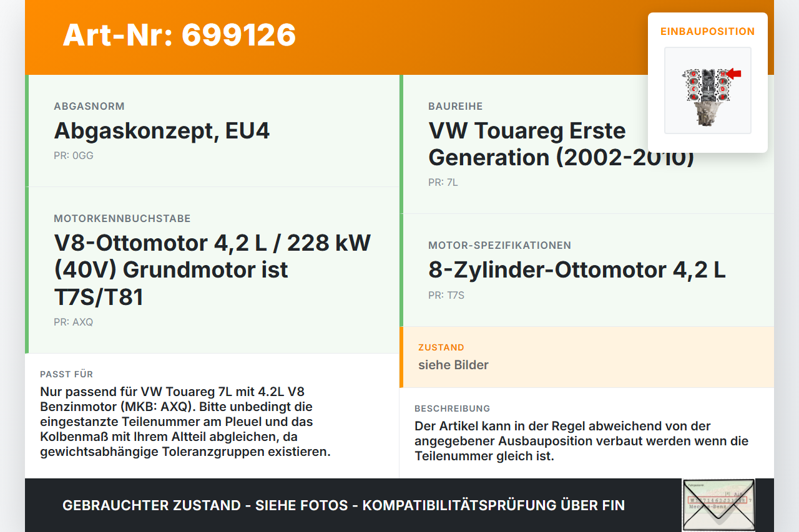The image size is (799, 532).
Task: Click the PR: AXQ code
Action: 73,322
